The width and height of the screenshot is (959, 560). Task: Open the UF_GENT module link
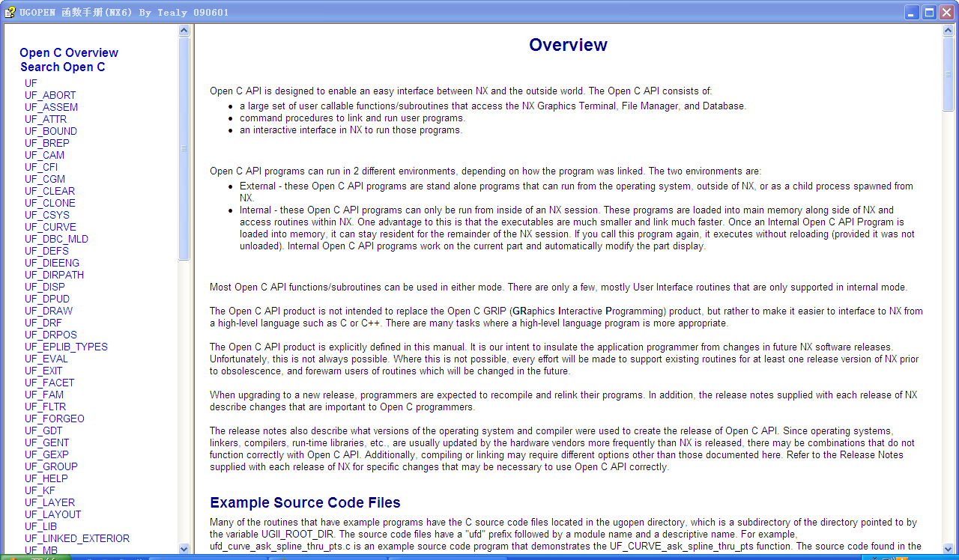click(x=47, y=442)
